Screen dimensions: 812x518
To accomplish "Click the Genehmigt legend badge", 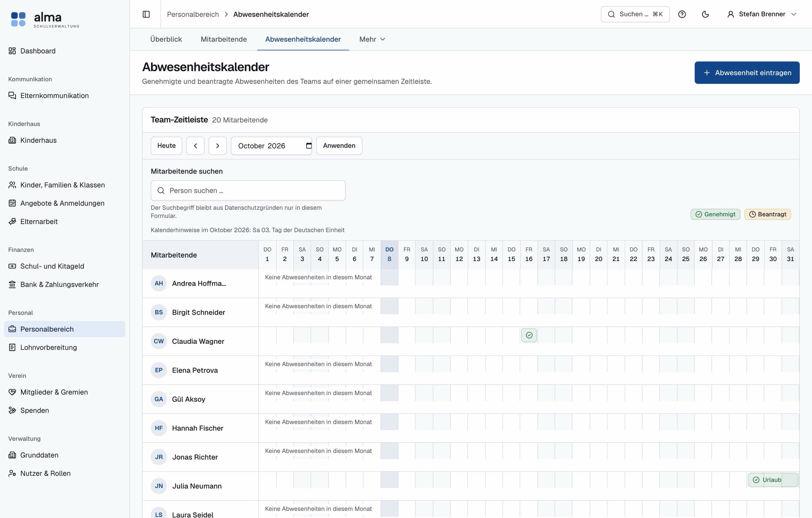I will point(715,214).
